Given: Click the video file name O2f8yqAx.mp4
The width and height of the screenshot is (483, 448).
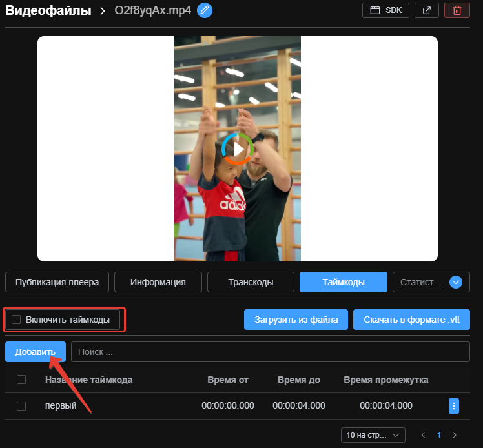Looking at the screenshot, I should point(153,10).
